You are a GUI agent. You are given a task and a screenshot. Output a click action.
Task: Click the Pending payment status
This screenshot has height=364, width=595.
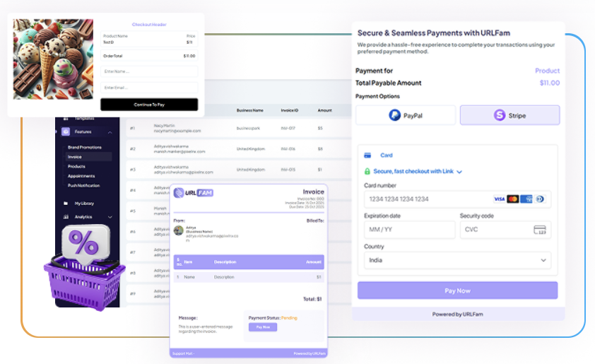289,318
